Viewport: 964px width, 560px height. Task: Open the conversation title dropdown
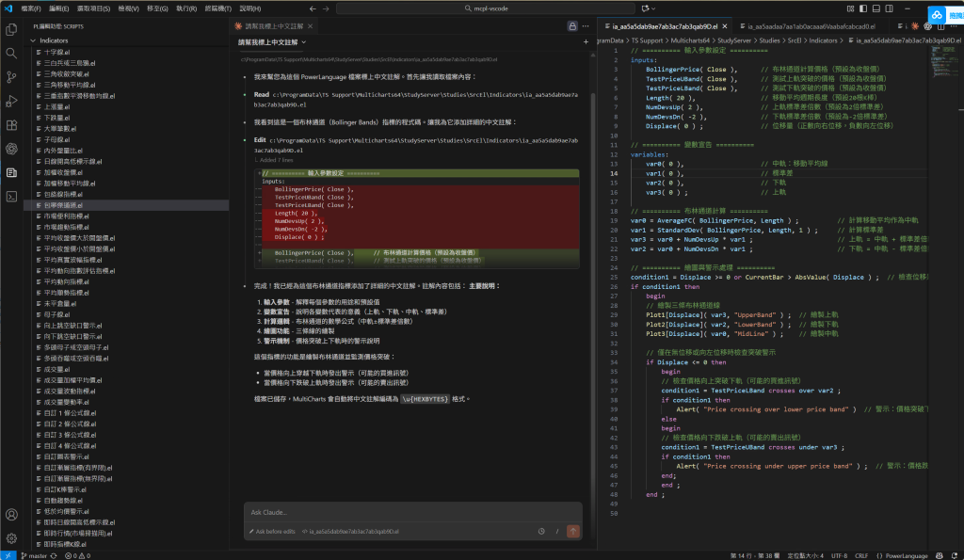point(273,42)
